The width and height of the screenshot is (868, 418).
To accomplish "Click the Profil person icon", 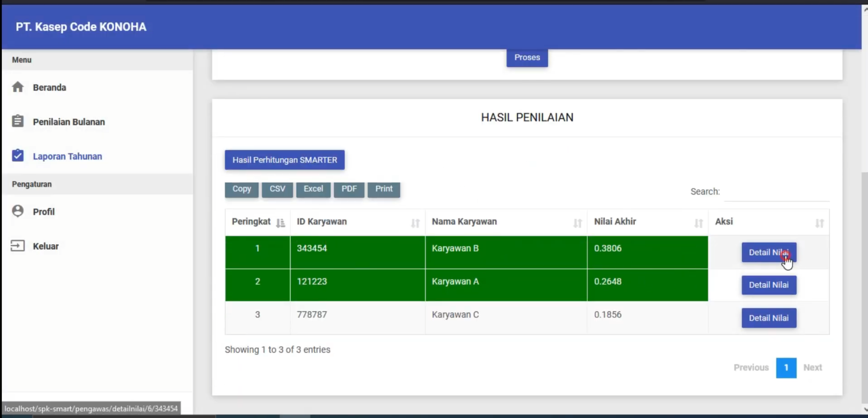I will pos(18,211).
